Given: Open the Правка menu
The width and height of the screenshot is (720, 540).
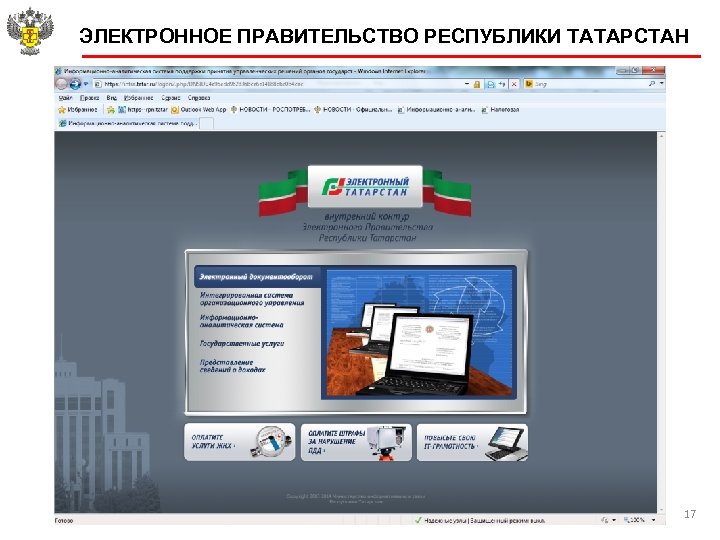Looking at the screenshot, I should (89, 98).
